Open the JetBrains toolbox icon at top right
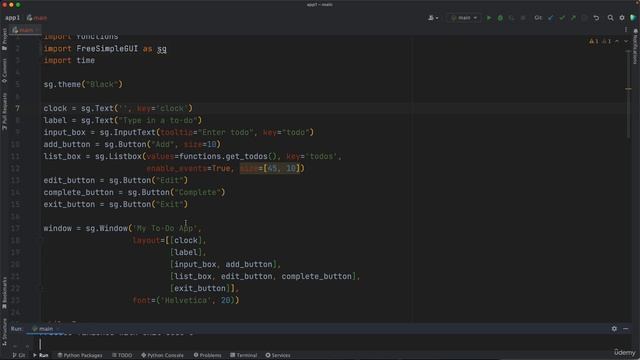Viewport: 640px width, 360px height. tap(633, 18)
